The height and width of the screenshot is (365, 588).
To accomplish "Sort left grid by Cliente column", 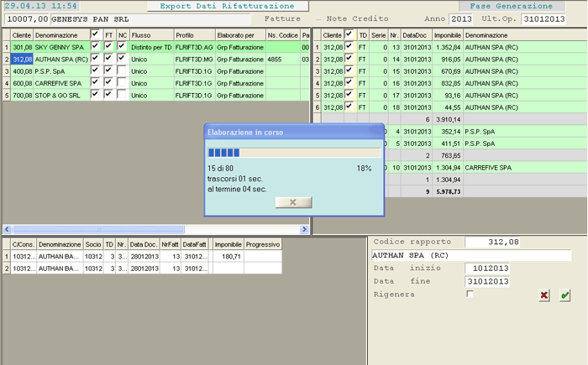I will 22,35.
